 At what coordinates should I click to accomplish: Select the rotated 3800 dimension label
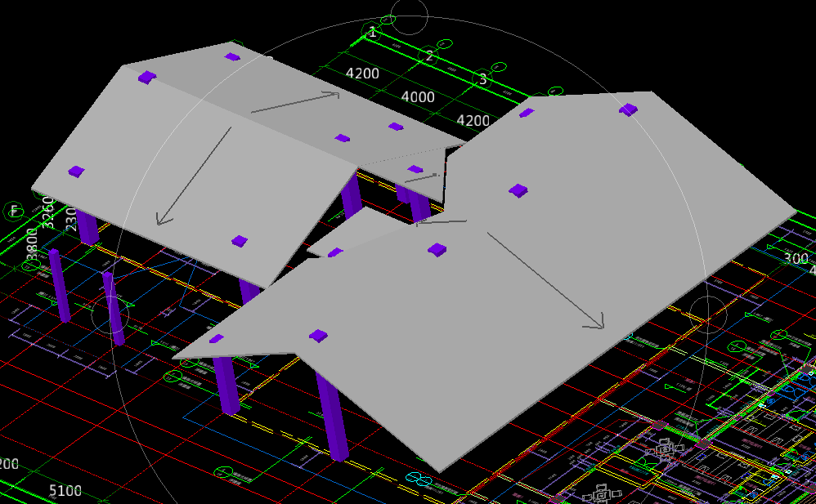[32, 246]
